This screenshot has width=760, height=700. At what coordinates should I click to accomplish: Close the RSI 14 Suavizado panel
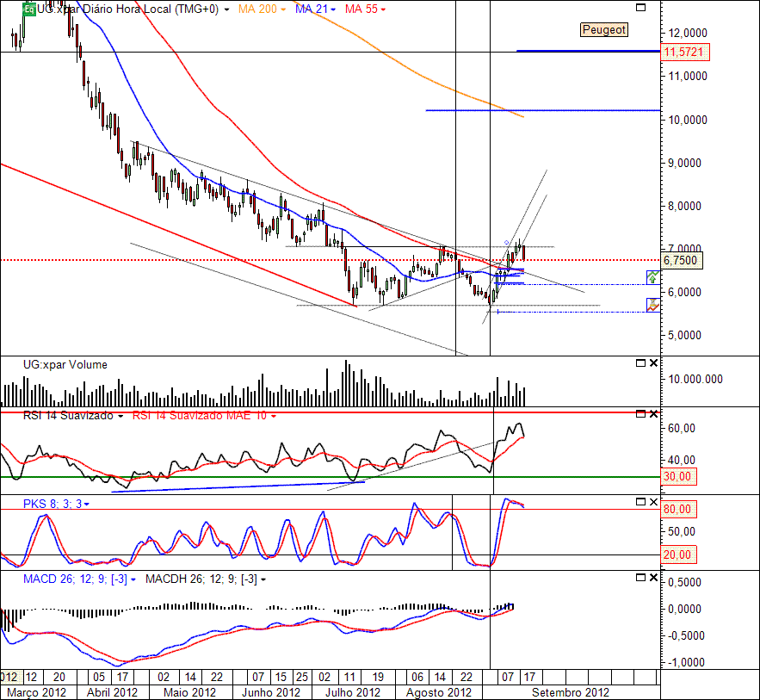[653, 414]
